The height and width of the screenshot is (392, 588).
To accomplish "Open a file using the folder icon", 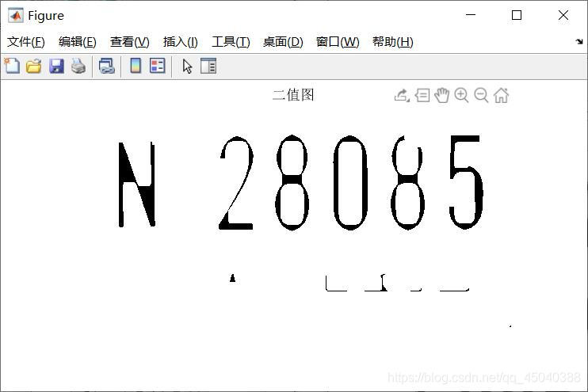I will 34,66.
